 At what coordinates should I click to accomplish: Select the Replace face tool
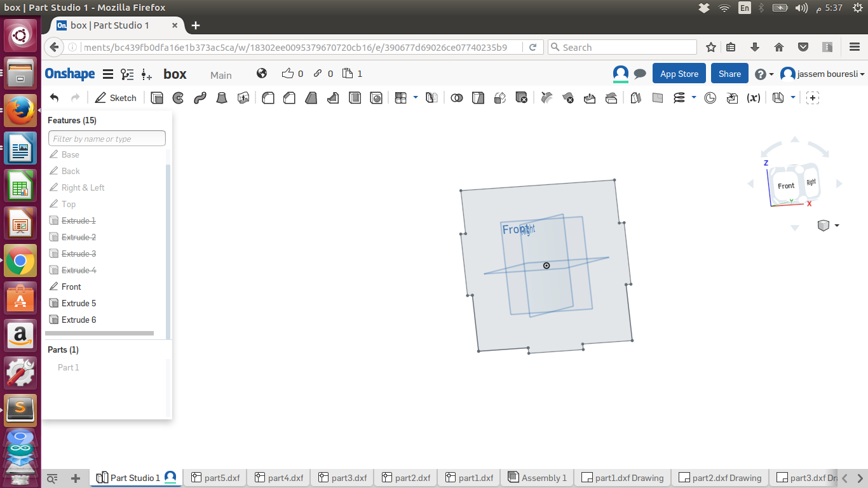[x=611, y=98]
